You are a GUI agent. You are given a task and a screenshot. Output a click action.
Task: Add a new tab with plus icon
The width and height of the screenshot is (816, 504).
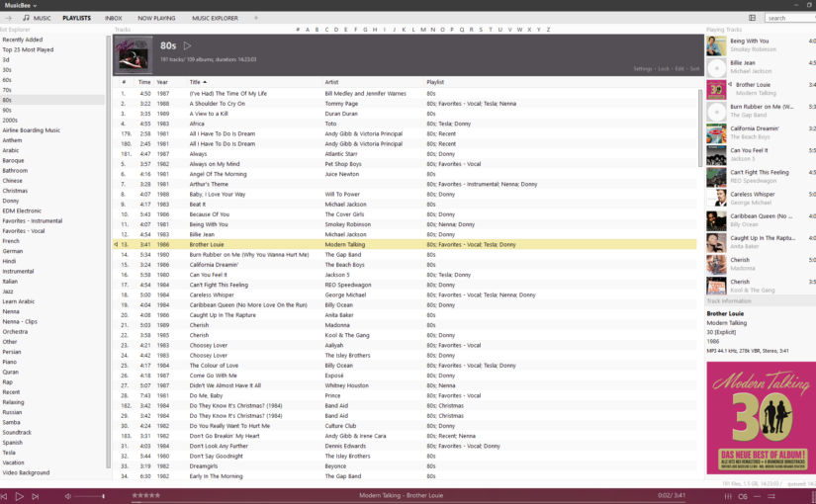click(x=255, y=18)
